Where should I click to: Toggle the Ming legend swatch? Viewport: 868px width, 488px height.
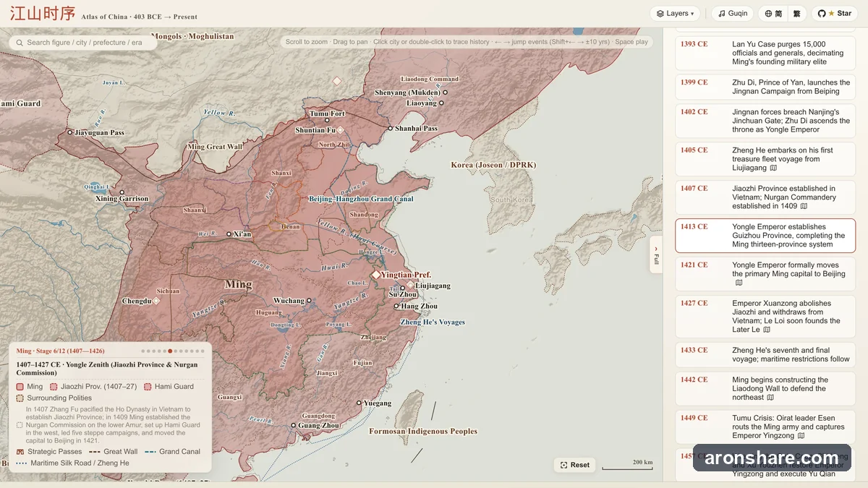20,387
